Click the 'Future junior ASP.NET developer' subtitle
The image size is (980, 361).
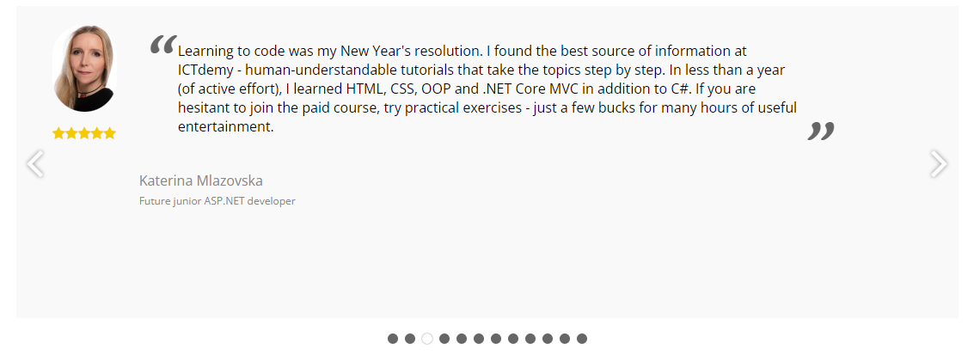coord(217,201)
